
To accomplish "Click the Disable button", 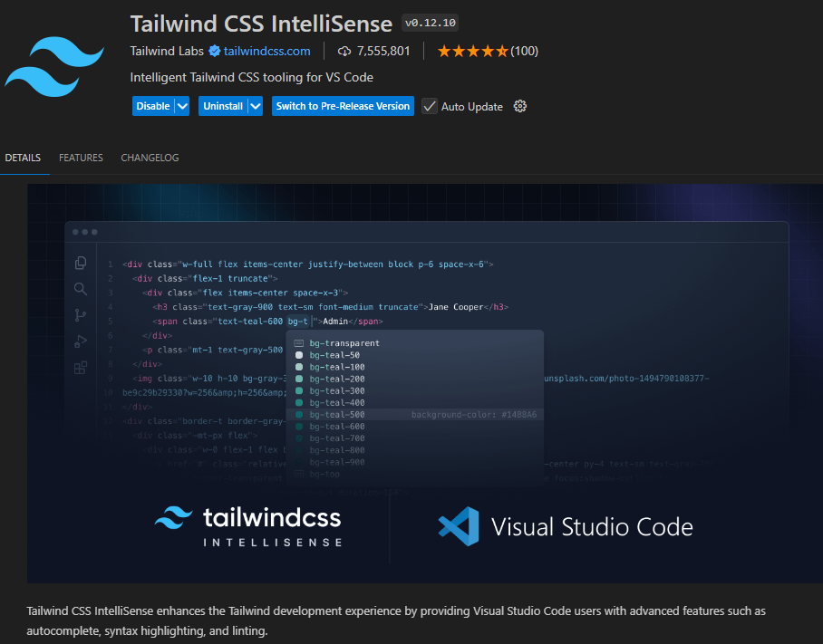I will point(153,106).
